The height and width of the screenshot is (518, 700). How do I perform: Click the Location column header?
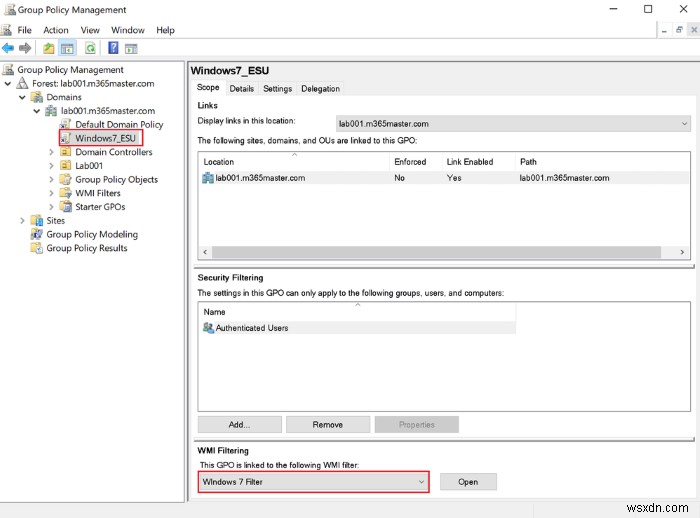pos(294,162)
